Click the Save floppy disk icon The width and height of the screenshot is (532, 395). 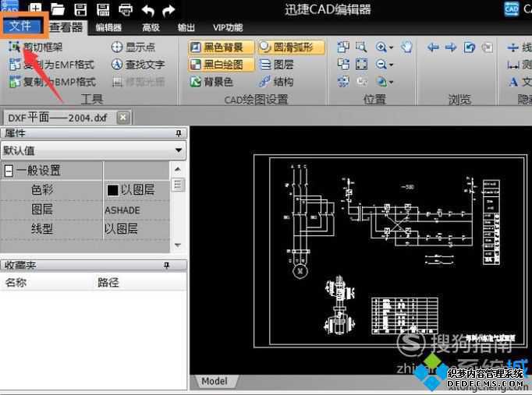[80, 9]
